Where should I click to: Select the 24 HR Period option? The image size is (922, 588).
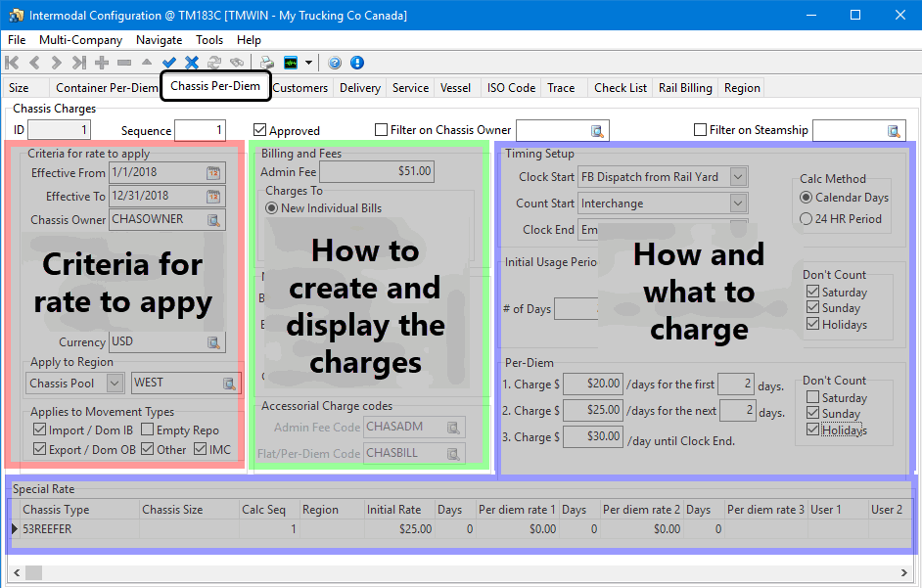point(807,219)
